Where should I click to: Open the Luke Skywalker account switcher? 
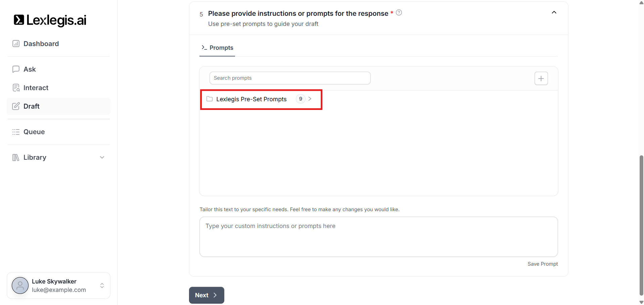point(102,285)
